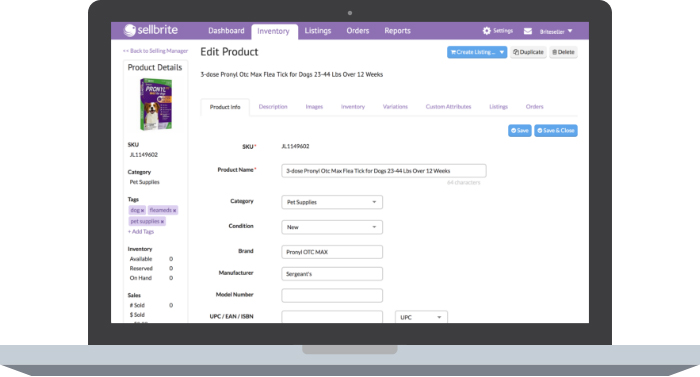Click the Delete button
Image resolution: width=700 pixels, height=377 pixels.
tap(563, 52)
